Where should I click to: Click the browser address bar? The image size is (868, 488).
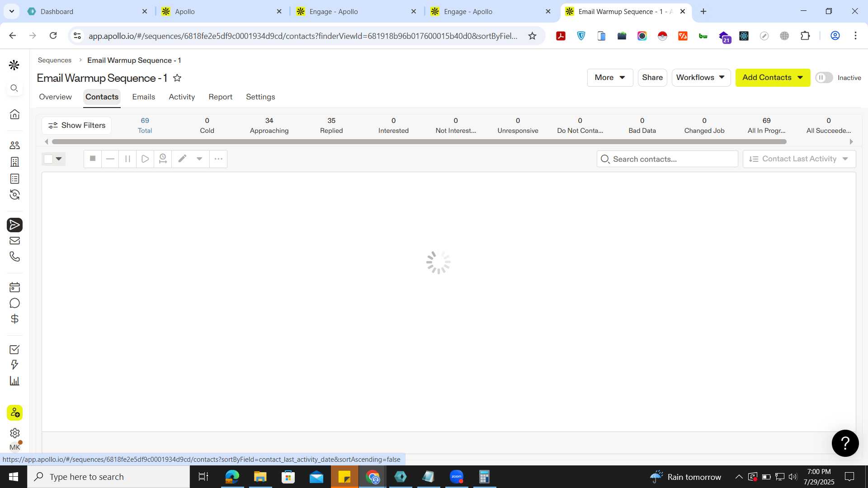(302, 36)
